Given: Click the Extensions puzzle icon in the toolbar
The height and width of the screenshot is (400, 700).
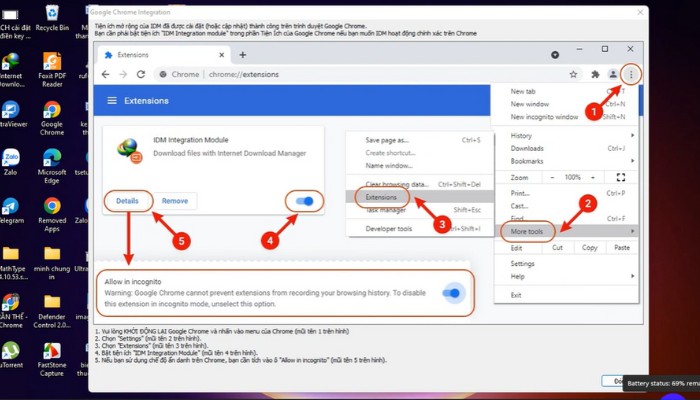Looking at the screenshot, I should tap(595, 75).
